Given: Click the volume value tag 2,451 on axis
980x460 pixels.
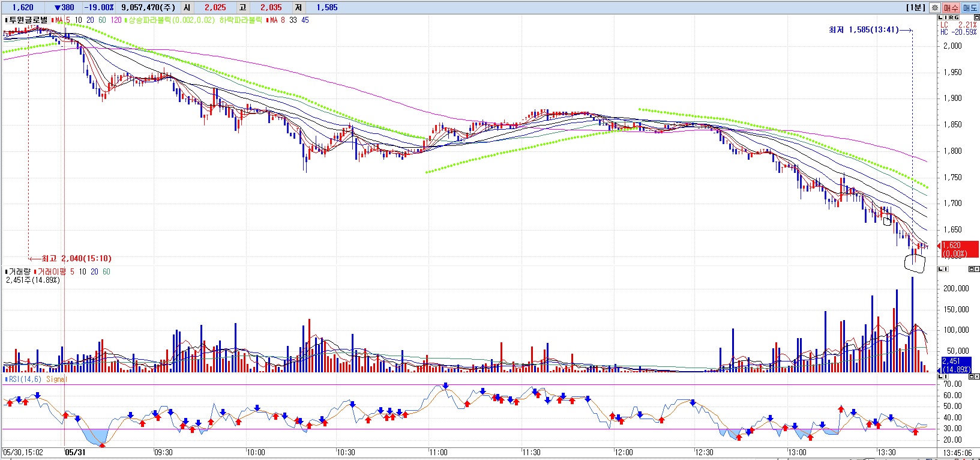Looking at the screenshot, I should click(x=956, y=365).
